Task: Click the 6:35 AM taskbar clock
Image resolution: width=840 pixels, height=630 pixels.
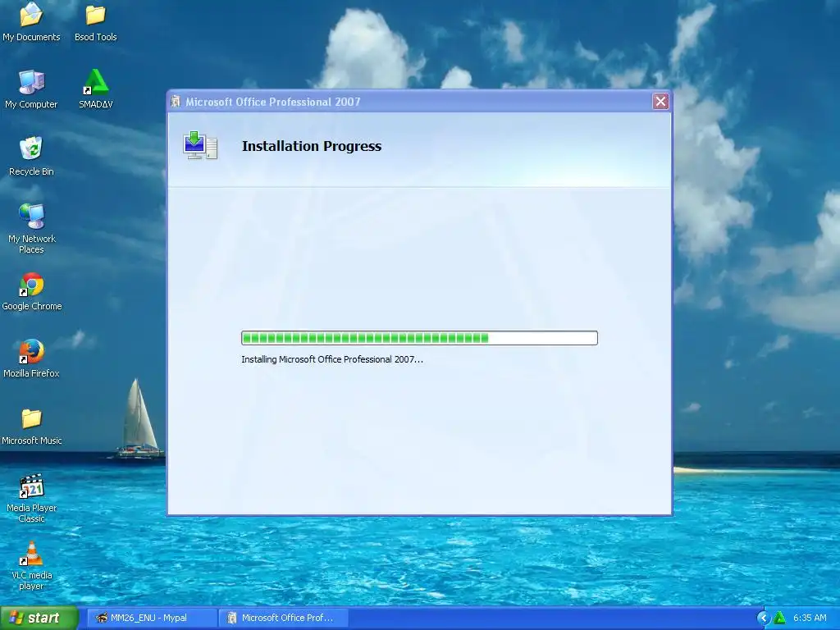Action: [810, 618]
